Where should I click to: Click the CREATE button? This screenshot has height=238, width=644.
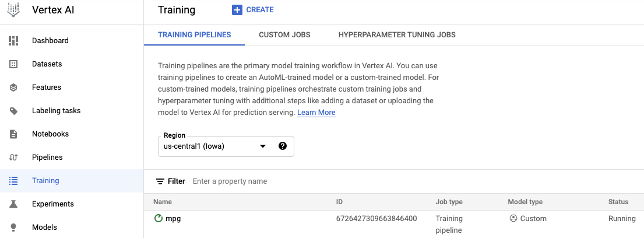click(x=252, y=10)
